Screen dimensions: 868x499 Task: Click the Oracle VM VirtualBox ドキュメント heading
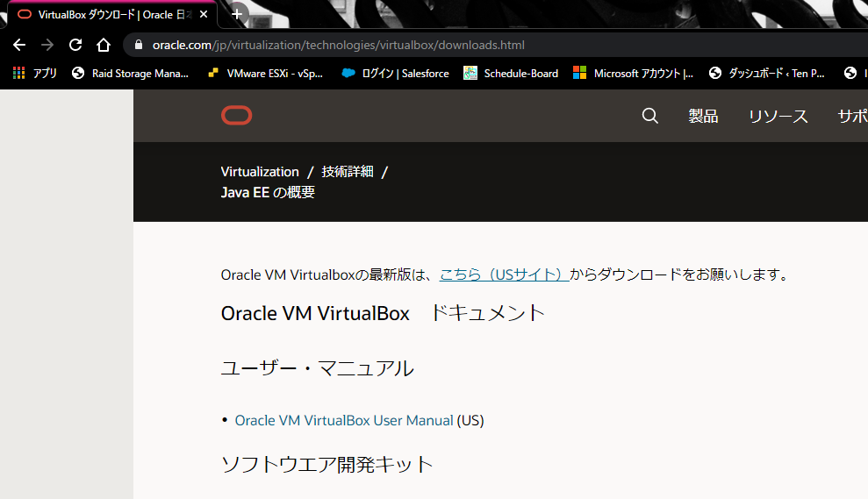coord(383,313)
